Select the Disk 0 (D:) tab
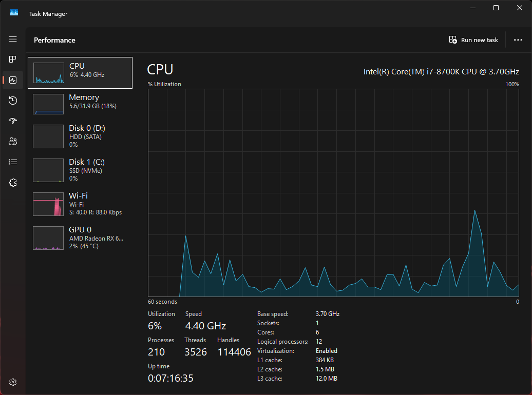Image resolution: width=532 pixels, height=395 pixels. (x=80, y=136)
